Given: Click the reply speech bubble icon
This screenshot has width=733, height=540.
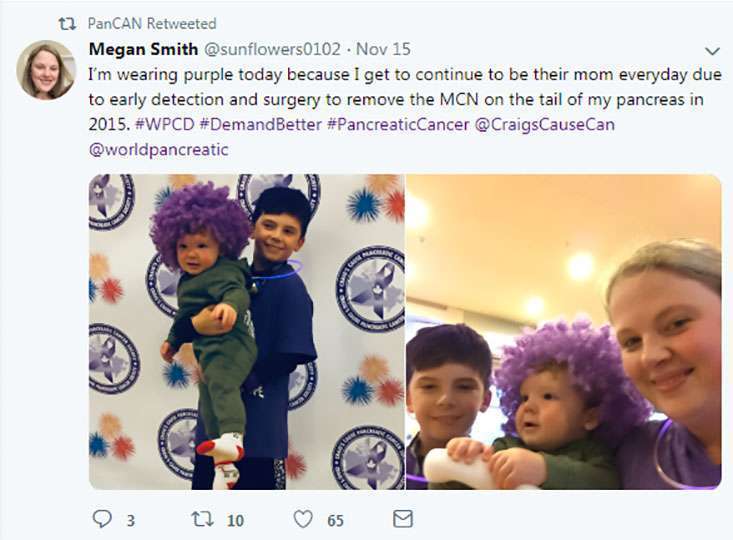Looking at the screenshot, I should tap(101, 519).
